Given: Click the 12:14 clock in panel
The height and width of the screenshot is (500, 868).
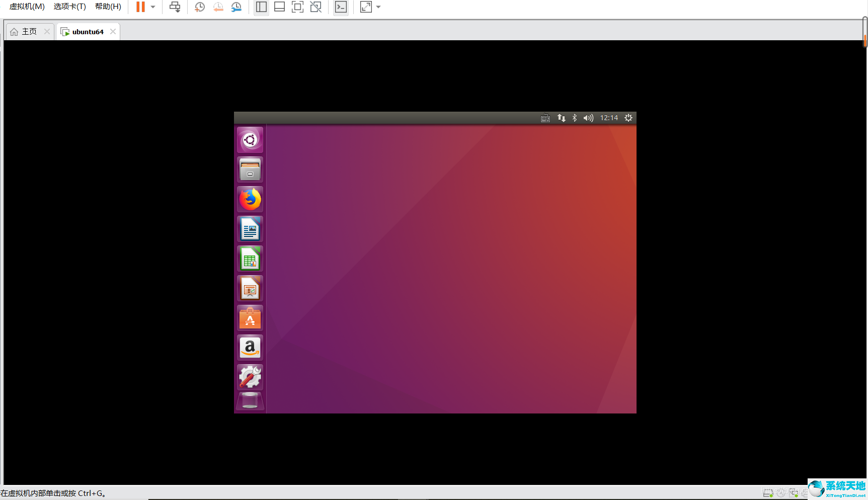Looking at the screenshot, I should pos(609,118).
